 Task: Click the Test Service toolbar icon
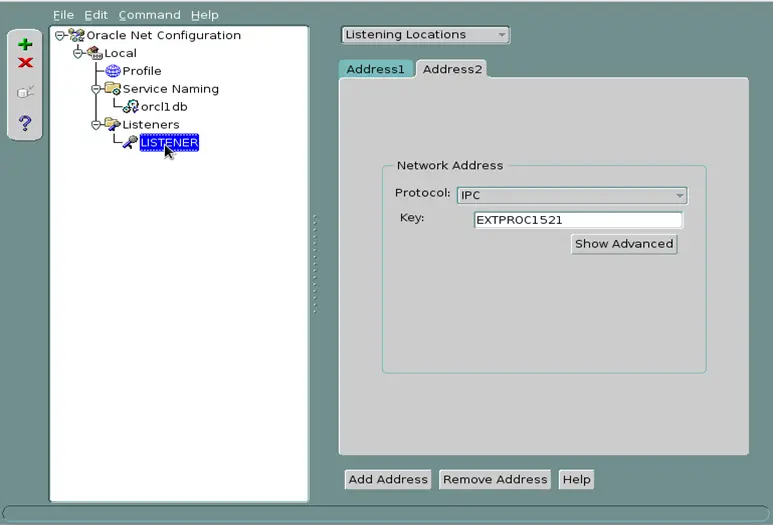tap(25, 92)
